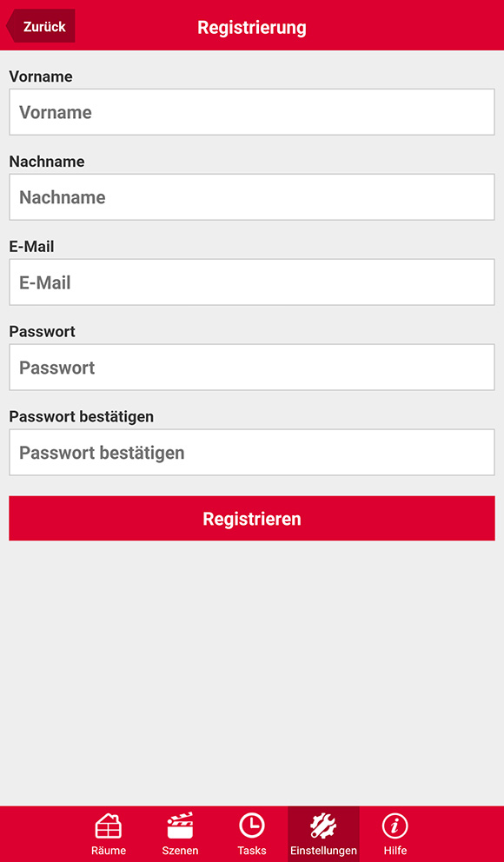504x862 pixels.
Task: Click into the Nachname text field
Action: click(x=252, y=197)
